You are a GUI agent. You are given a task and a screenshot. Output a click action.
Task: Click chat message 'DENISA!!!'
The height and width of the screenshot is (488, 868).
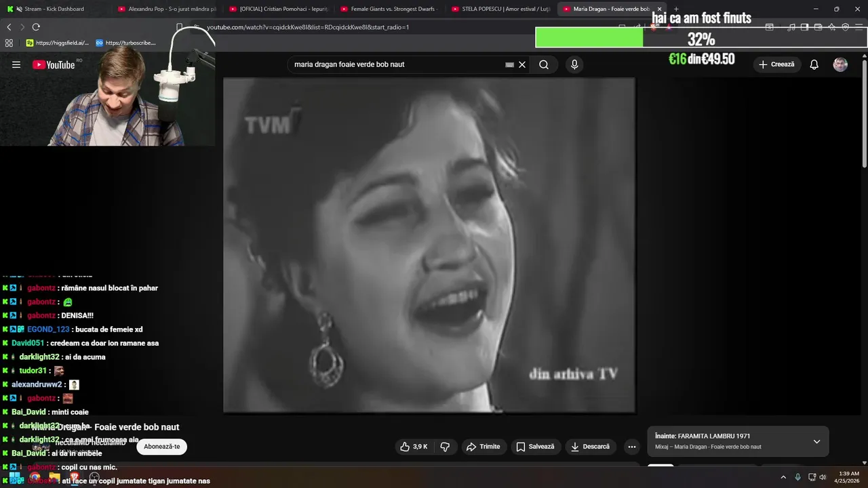pyautogui.click(x=77, y=315)
